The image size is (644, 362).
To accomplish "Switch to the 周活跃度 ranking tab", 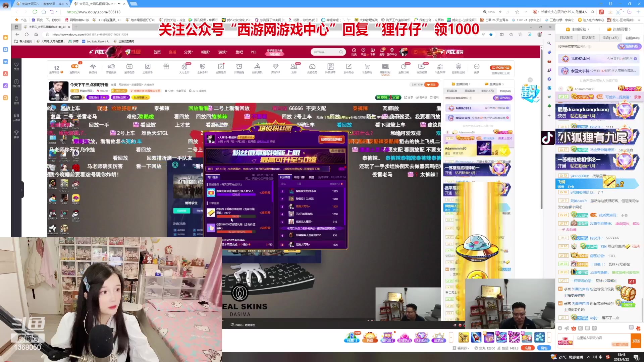I will pyautogui.click(x=588, y=38).
